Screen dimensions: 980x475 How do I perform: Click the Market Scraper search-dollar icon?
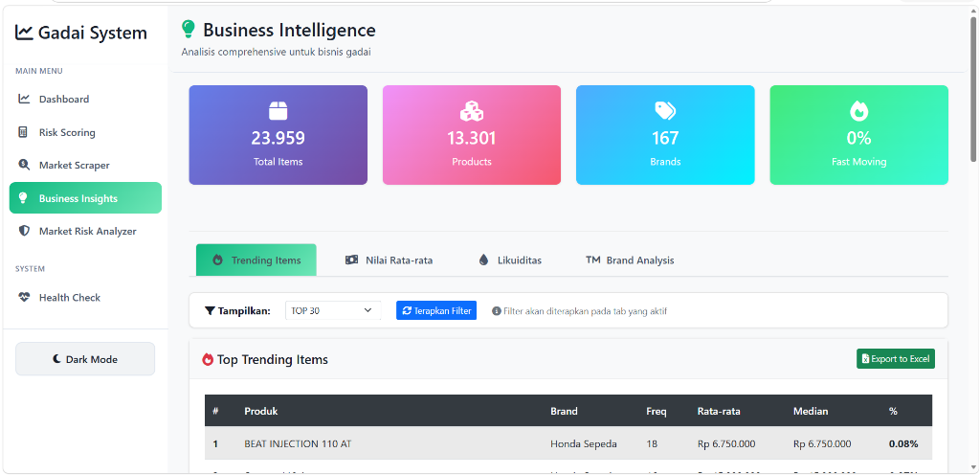24,165
